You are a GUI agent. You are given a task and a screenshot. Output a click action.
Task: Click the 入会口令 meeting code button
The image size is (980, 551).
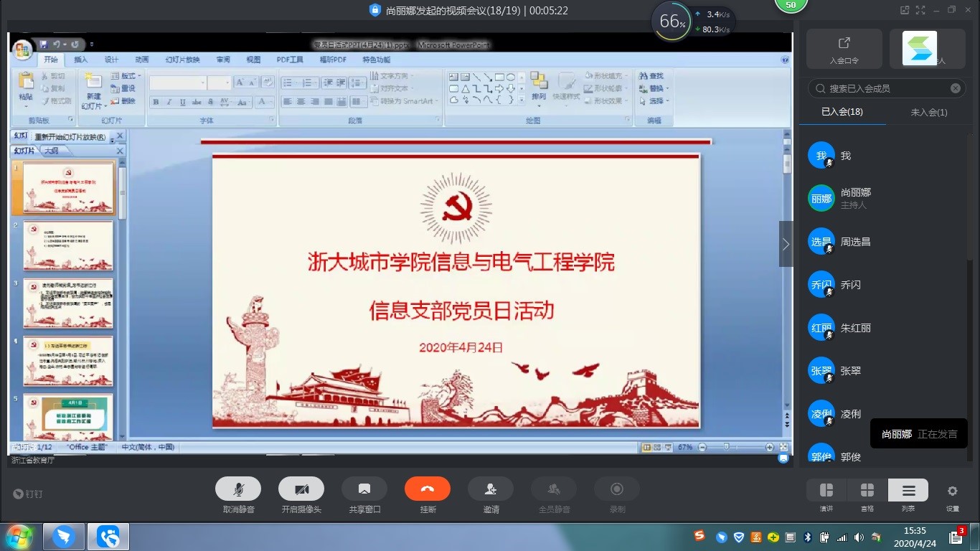point(844,49)
